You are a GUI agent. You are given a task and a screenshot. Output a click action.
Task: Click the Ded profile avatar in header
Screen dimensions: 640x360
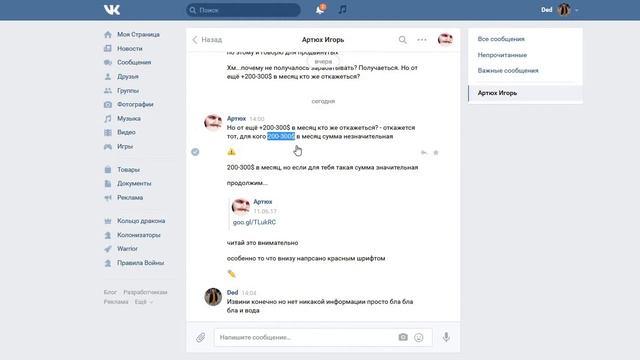pos(564,10)
